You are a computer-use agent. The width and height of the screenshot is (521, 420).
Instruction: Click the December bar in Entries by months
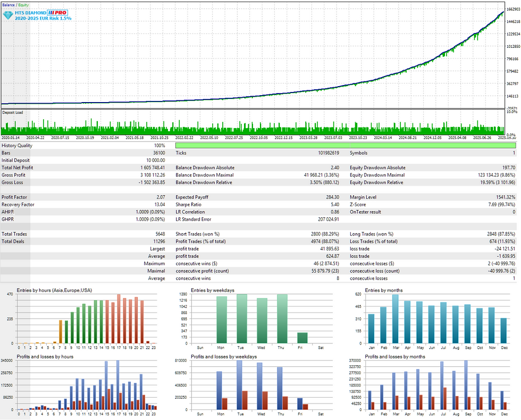click(504, 331)
